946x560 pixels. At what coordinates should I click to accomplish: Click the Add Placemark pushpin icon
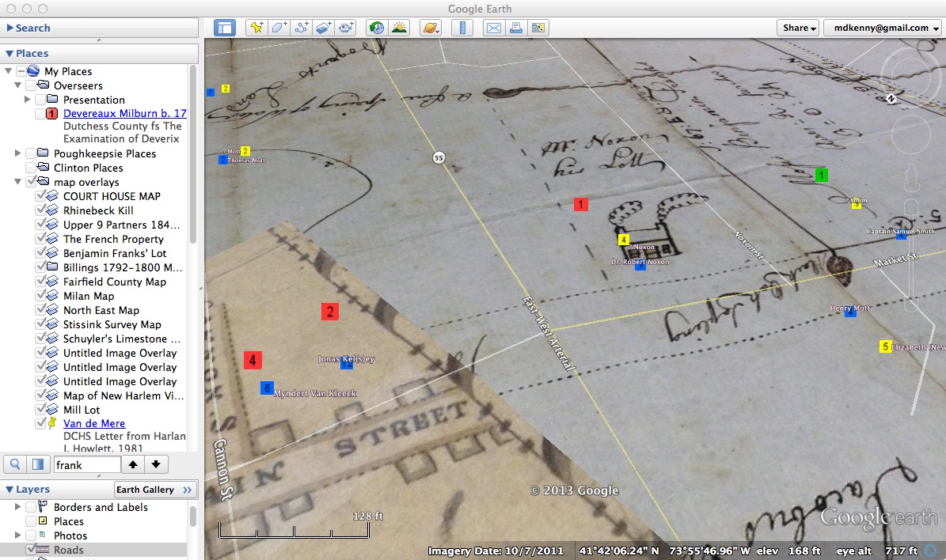pyautogui.click(x=256, y=28)
